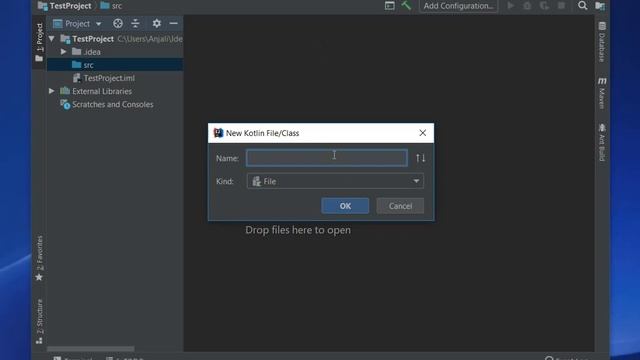Open the 2: Favorites side tab

click(x=39, y=258)
